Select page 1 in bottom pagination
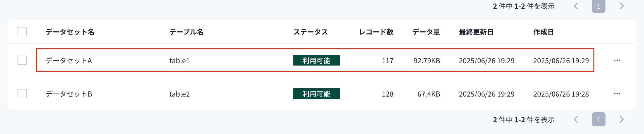The width and height of the screenshot is (644, 134). (x=599, y=119)
